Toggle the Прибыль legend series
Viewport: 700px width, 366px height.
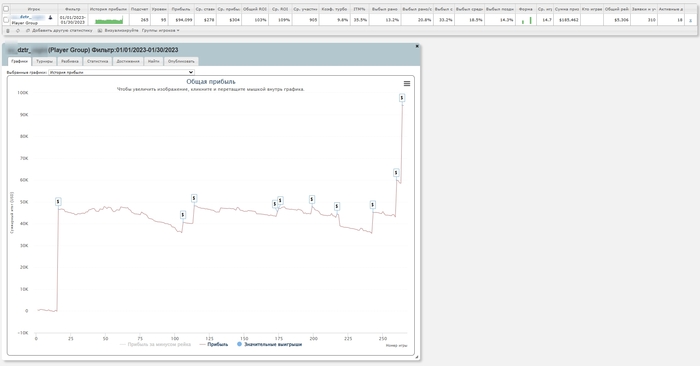(214, 345)
